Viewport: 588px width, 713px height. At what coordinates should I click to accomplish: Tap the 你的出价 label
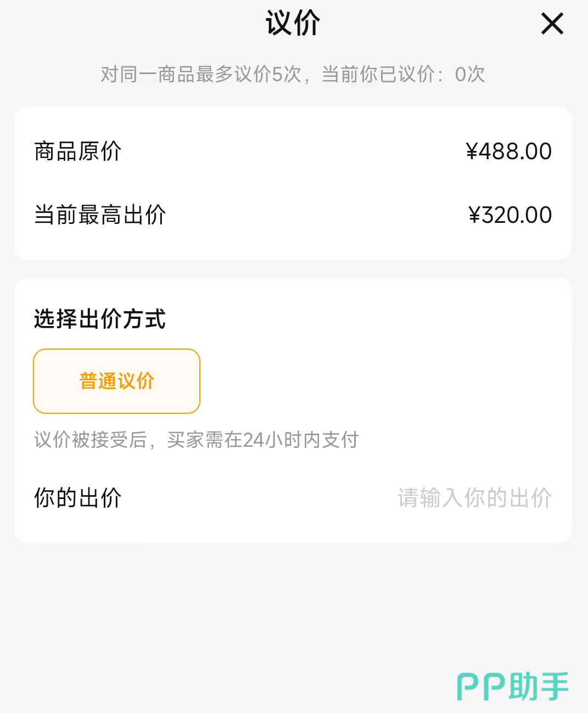77,498
